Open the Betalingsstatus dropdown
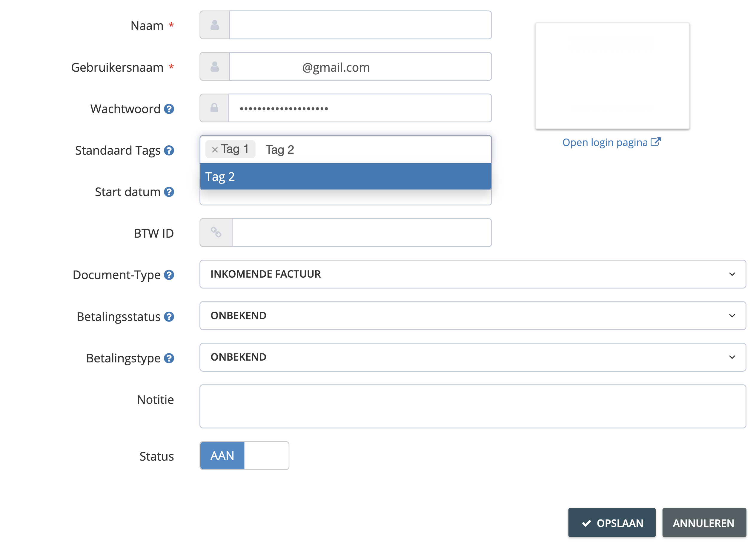Viewport: 756px width, 543px height. coord(473,316)
